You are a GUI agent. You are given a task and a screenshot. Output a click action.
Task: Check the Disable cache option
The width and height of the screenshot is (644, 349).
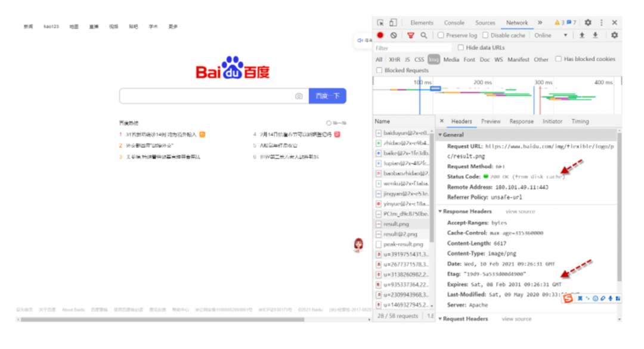[x=485, y=35]
